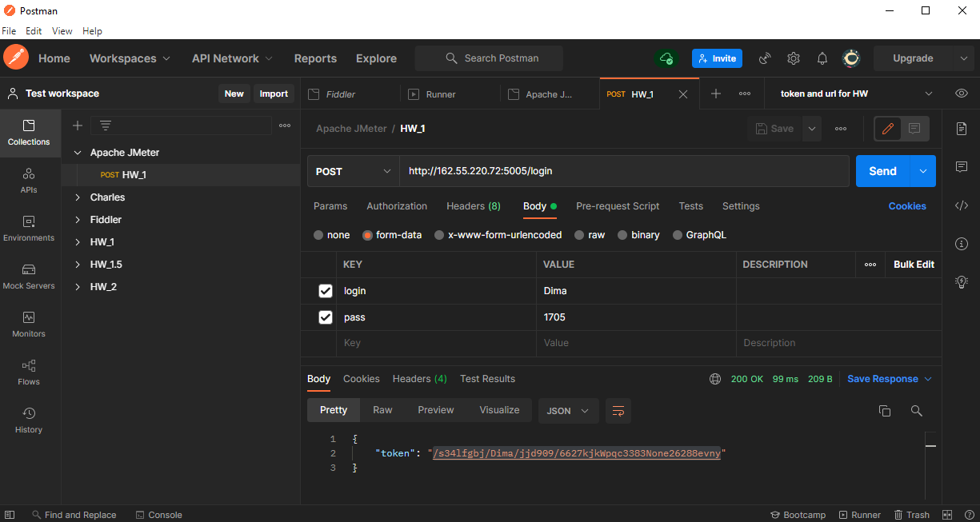Switch to the Authorization tab
This screenshot has width=980, height=522.
(397, 205)
